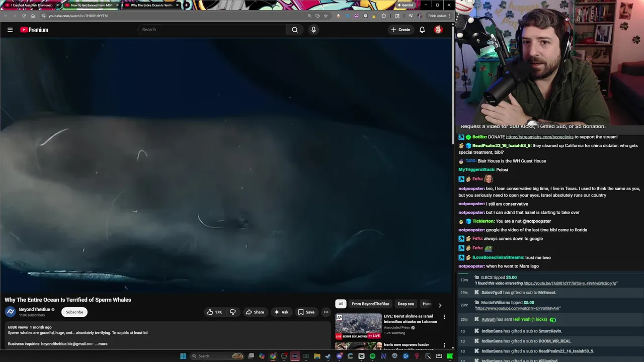Open YouTube notifications bell
Image resolution: width=644 pixels, height=362 pixels.
pyautogui.click(x=422, y=30)
